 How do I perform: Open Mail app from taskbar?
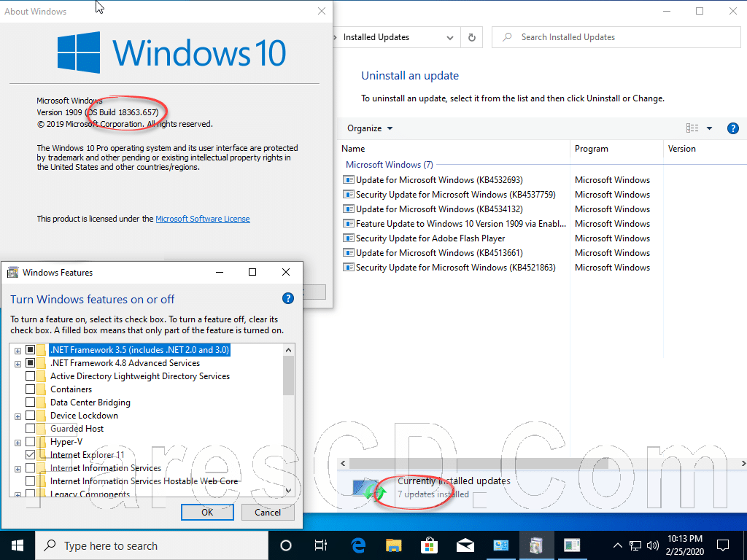point(465,545)
